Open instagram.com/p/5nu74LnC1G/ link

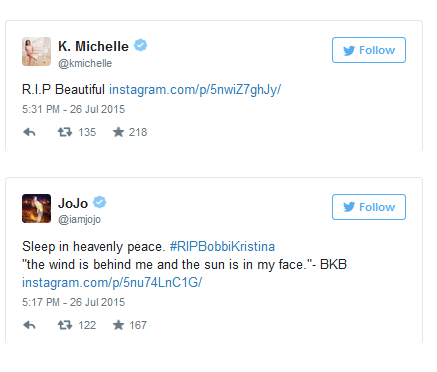(112, 283)
